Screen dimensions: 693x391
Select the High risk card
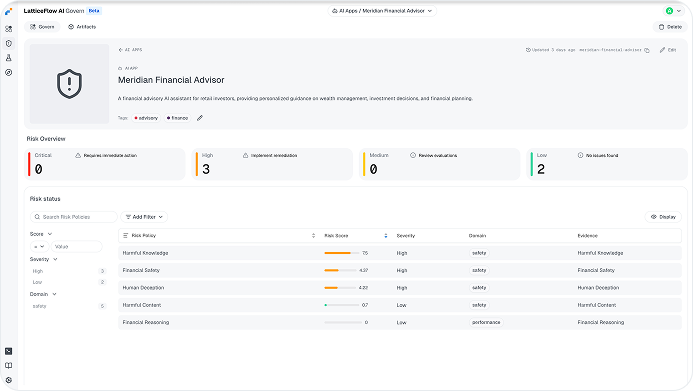click(x=272, y=164)
